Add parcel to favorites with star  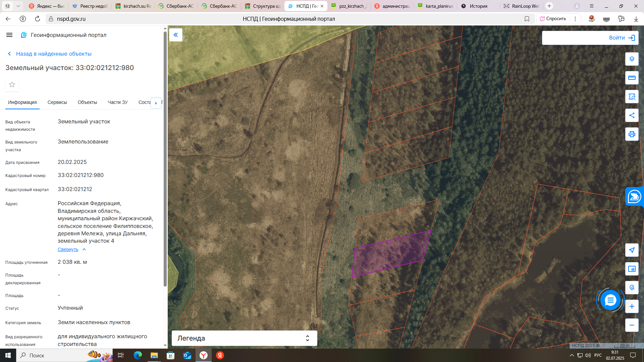pos(12,84)
